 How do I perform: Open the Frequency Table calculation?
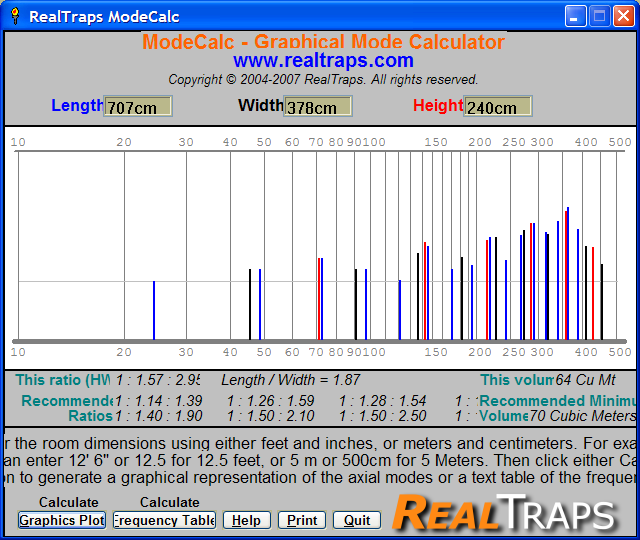(164, 520)
